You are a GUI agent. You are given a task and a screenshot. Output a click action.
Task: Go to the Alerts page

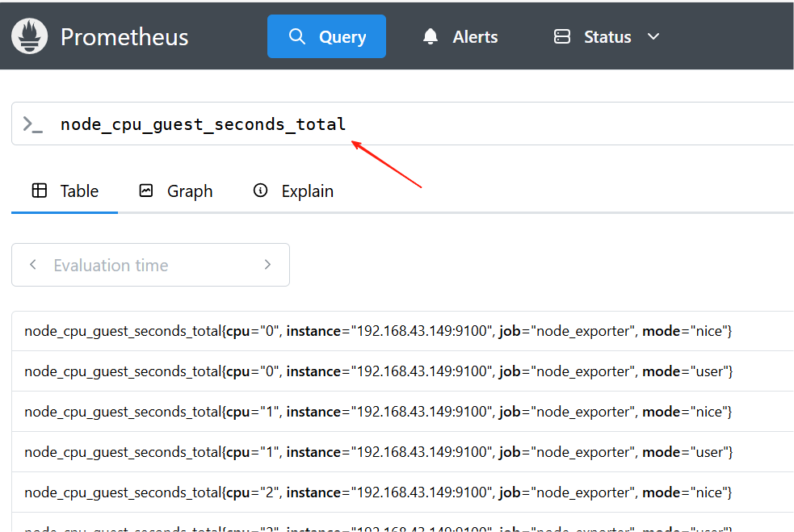click(x=460, y=36)
